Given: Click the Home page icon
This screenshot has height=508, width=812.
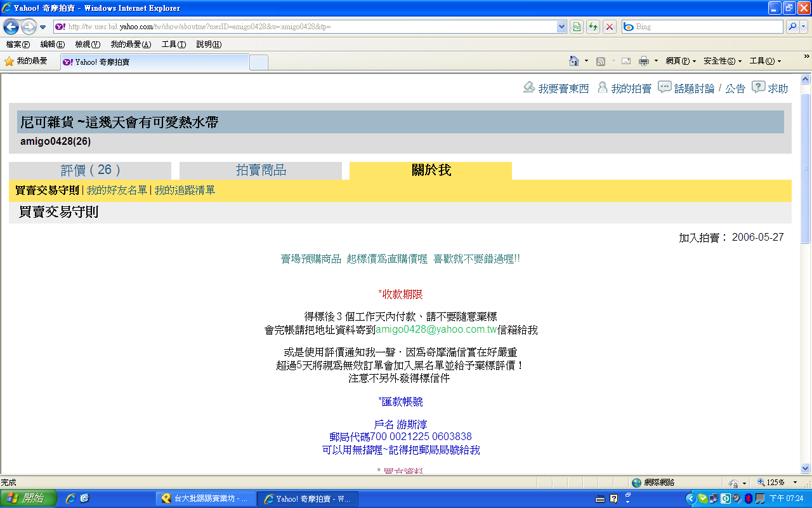Looking at the screenshot, I should click(574, 61).
